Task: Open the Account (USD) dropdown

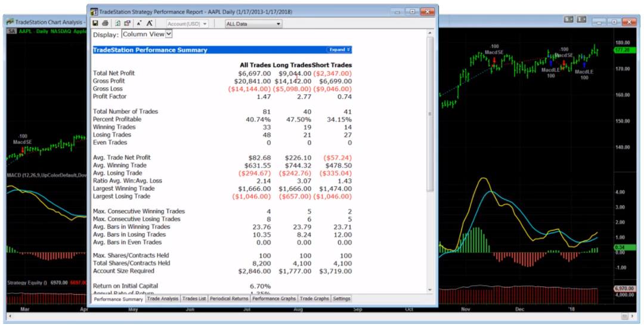Action: 187,24
